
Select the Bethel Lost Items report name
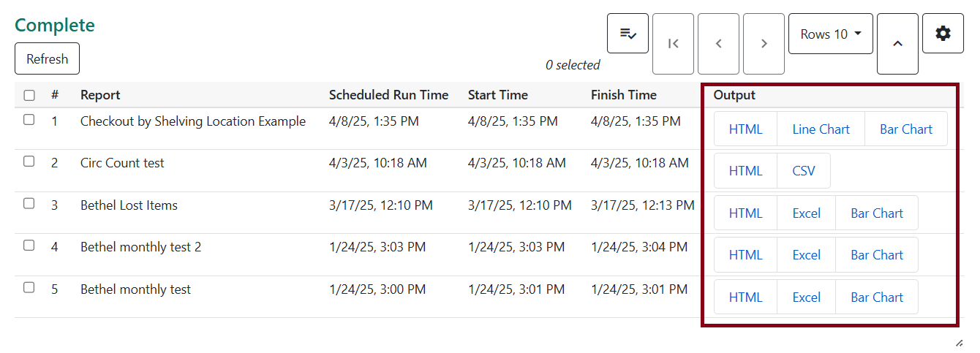[129, 205]
